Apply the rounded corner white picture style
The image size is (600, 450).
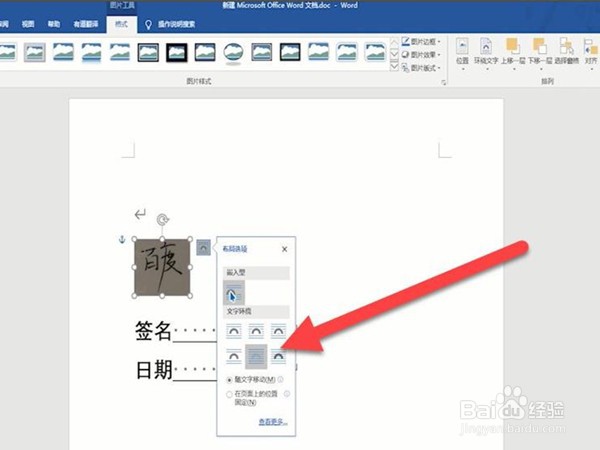[x=347, y=52]
